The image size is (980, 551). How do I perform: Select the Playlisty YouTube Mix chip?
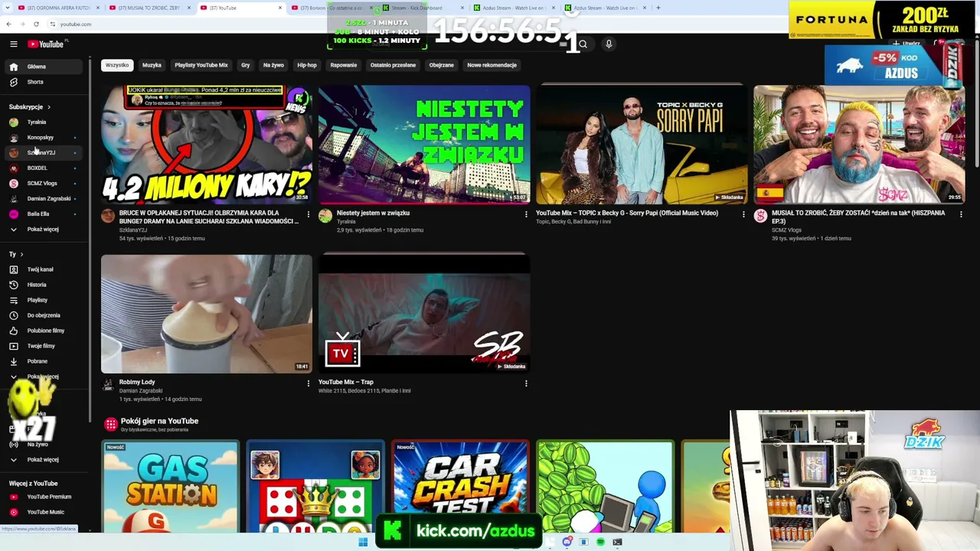click(x=201, y=65)
